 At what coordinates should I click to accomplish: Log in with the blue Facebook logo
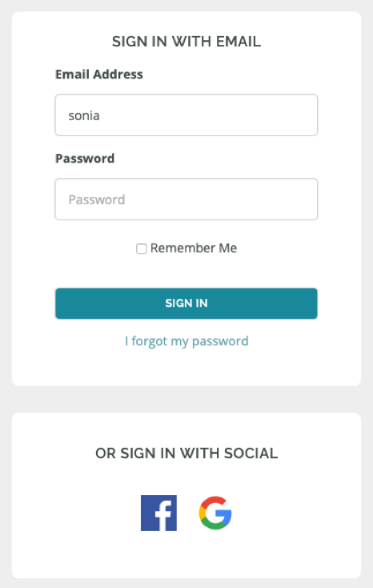click(x=158, y=513)
